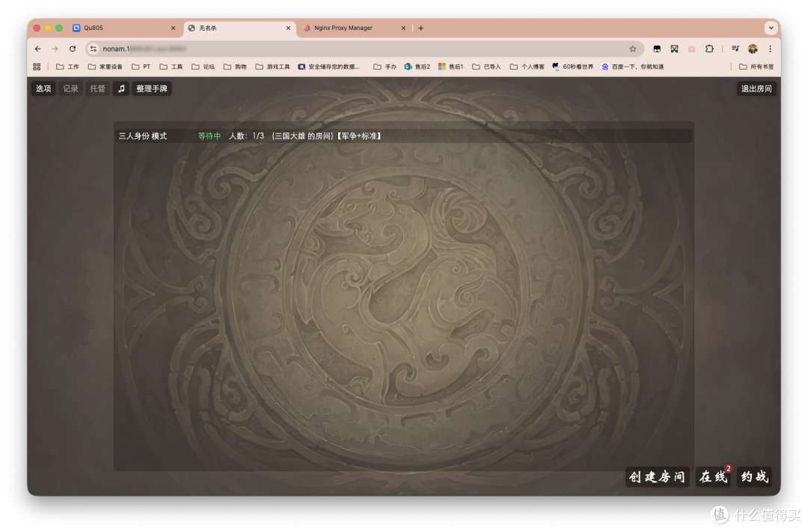Bookmark this page with star icon

(633, 49)
